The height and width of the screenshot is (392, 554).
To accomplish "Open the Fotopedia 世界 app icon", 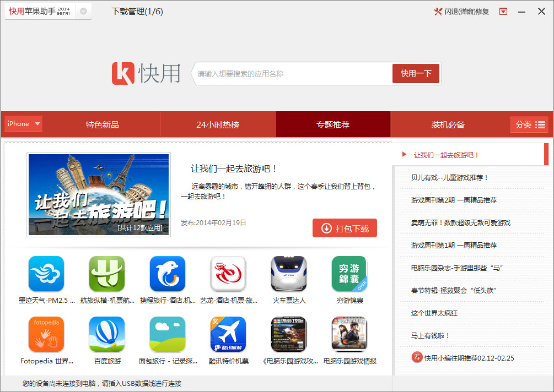I will click(46, 335).
